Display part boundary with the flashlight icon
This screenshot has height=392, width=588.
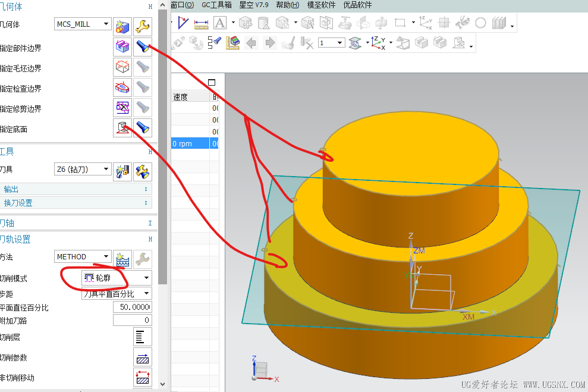pyautogui.click(x=142, y=46)
